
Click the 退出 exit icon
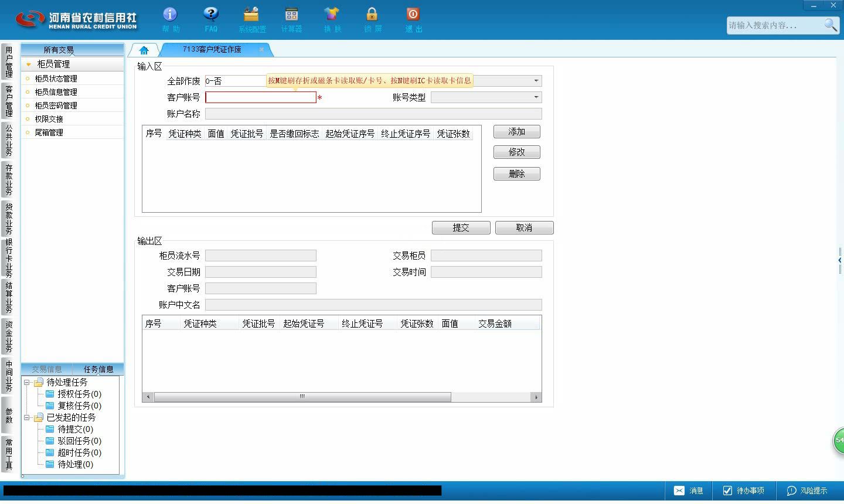point(413,19)
